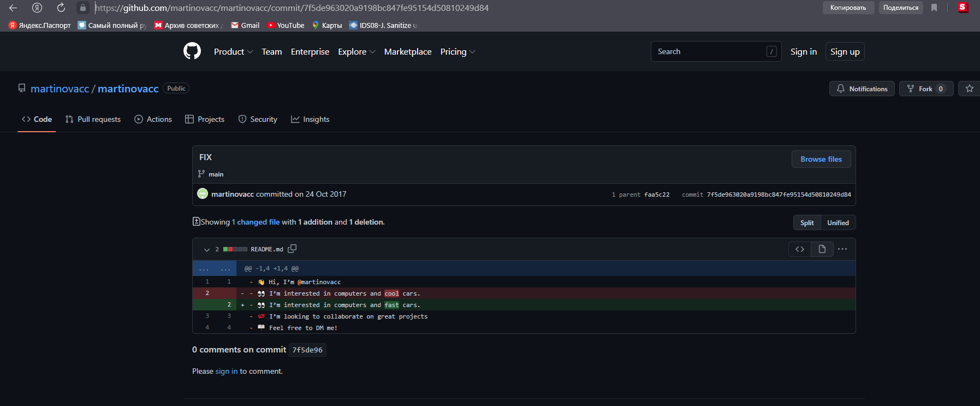Screen dimensions: 980x406
Task: Expand the Product dropdown menu
Action: click(x=233, y=51)
